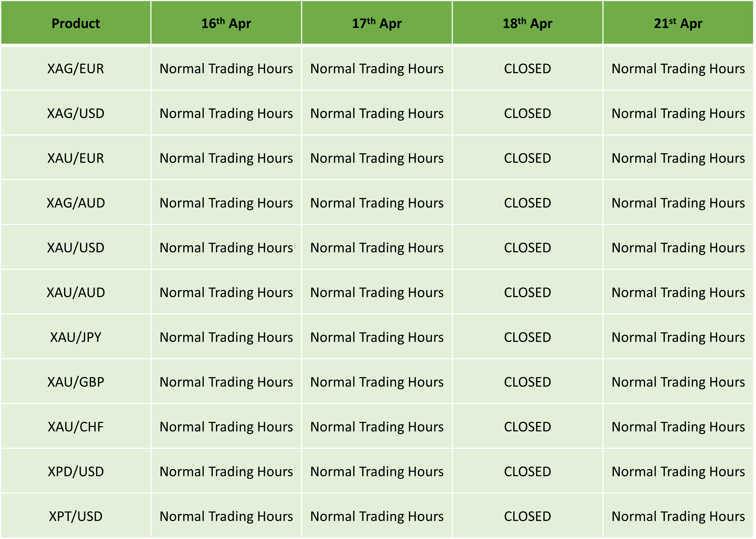
Task: Click the XPD/USD product cell
Action: pyautogui.click(x=76, y=471)
